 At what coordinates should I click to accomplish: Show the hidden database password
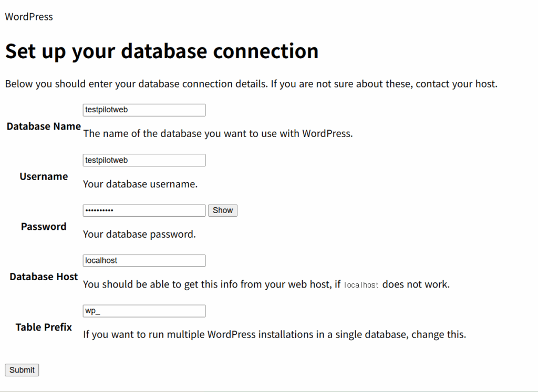click(x=223, y=210)
